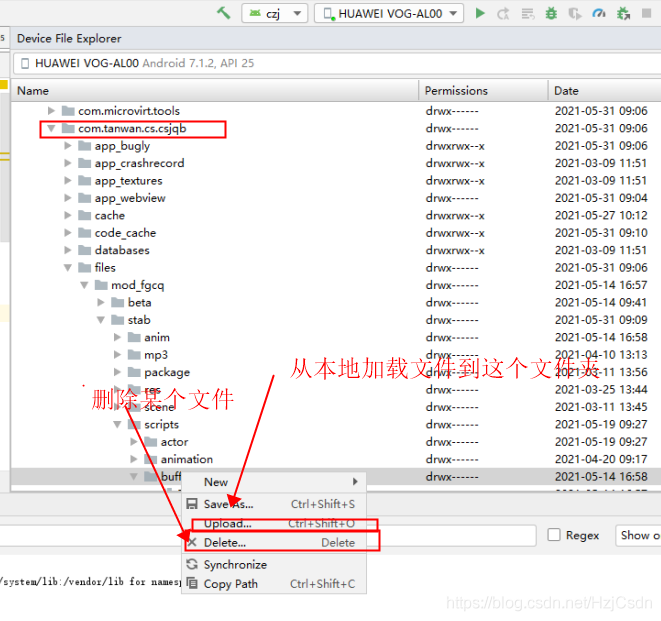Choose Upload... from context menu
Image resolution: width=661 pixels, height=621 pixels.
[x=274, y=524]
